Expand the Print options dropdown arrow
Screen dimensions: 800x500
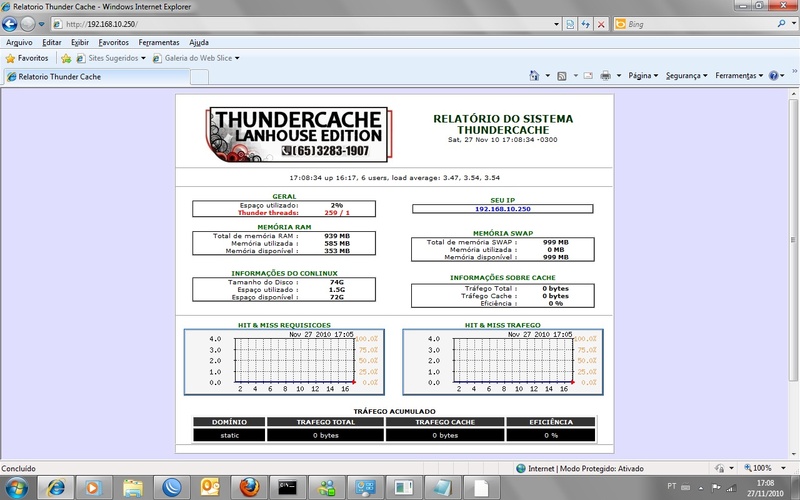(x=619, y=76)
